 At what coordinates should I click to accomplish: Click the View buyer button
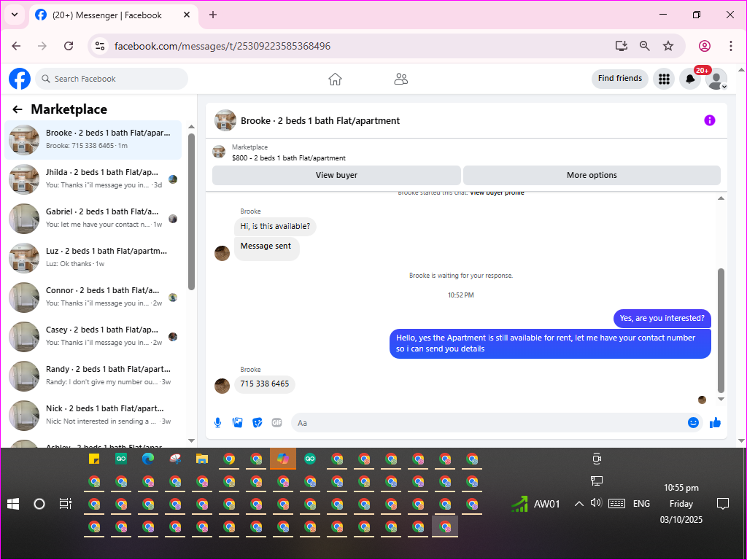[x=336, y=175]
